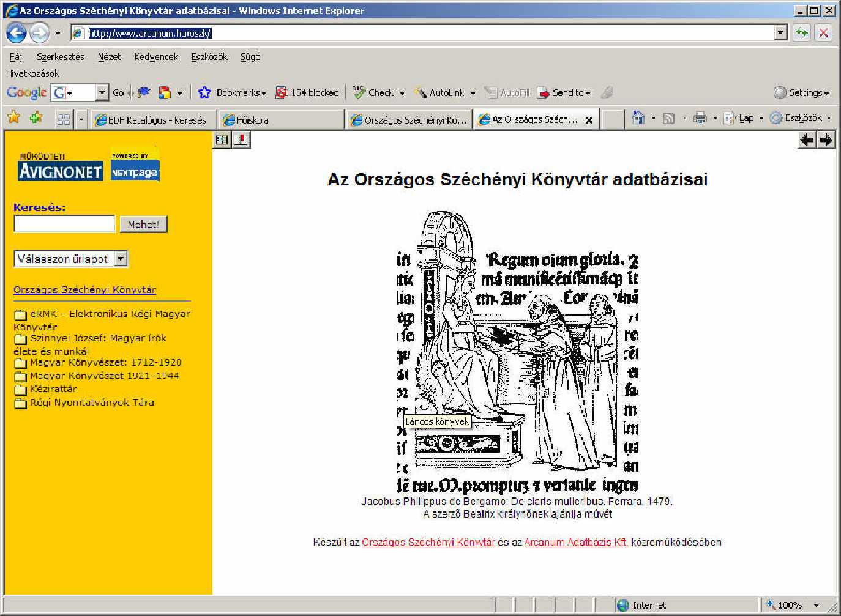
Task: Click the Go button on Google toolbar
Action: coord(118,92)
